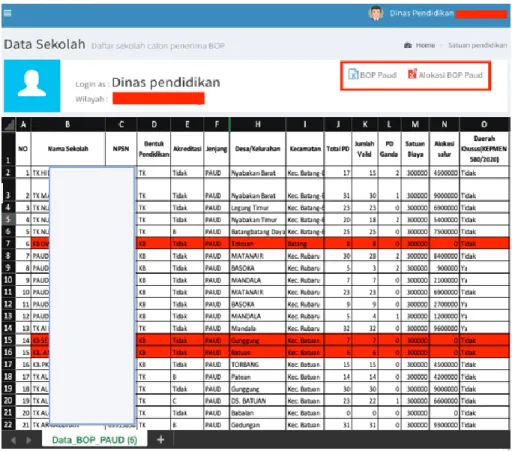Viewport: 512px width, 451px height.
Task: Click accreditation C cell in row 20
Action: click(x=187, y=401)
